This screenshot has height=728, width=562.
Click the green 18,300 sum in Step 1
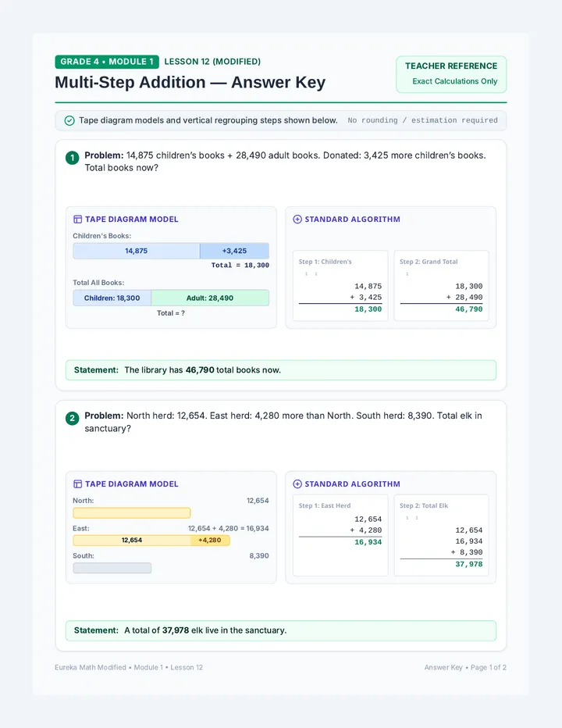(x=368, y=309)
